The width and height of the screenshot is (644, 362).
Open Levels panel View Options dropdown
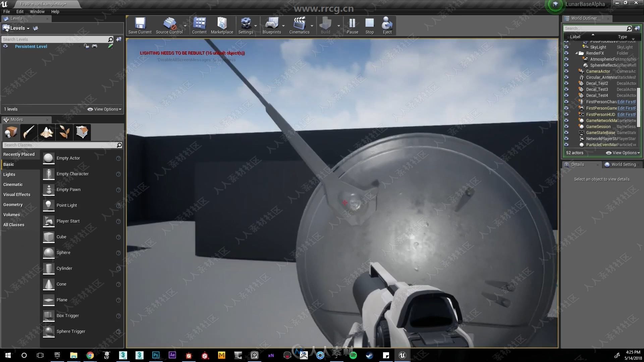coord(104,109)
